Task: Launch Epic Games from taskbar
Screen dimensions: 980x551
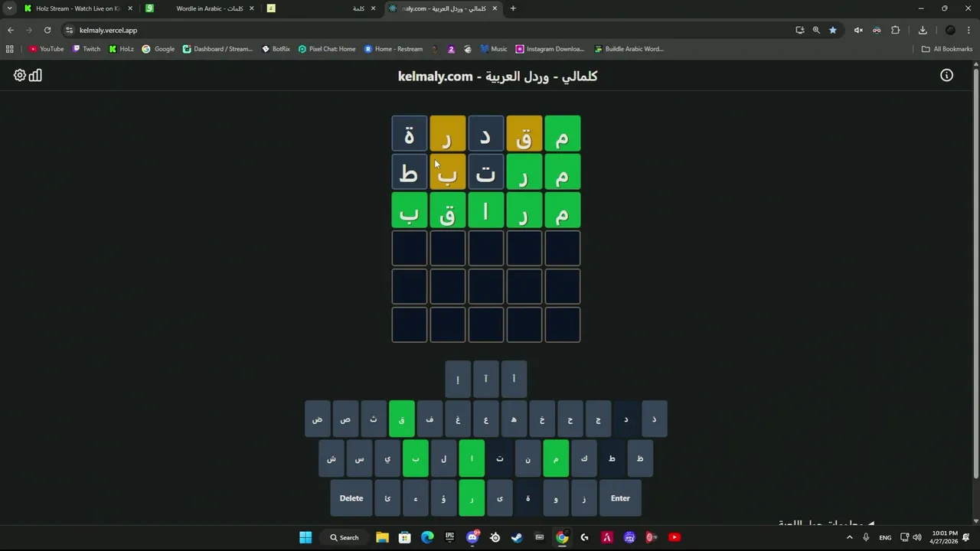Action: [x=449, y=537]
